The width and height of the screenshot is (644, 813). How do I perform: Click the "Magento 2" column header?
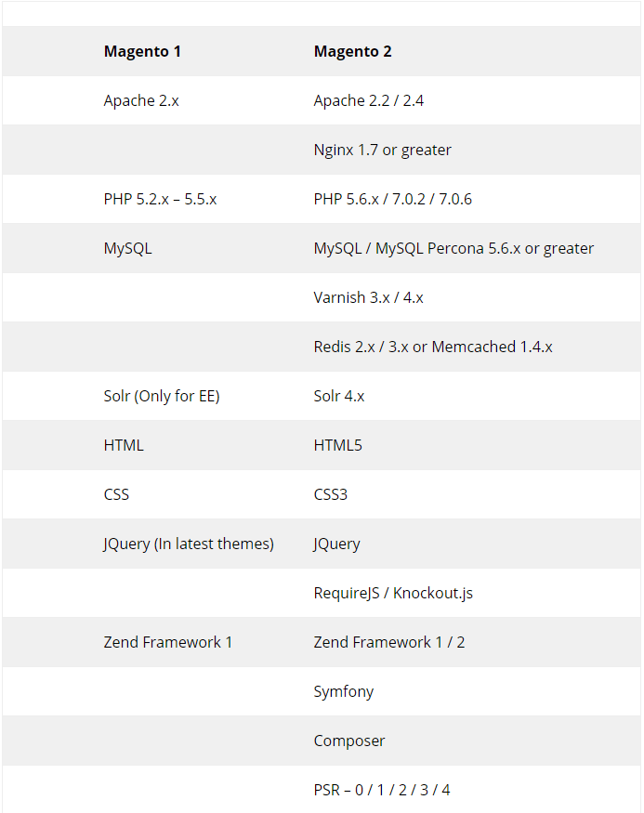[x=352, y=51]
